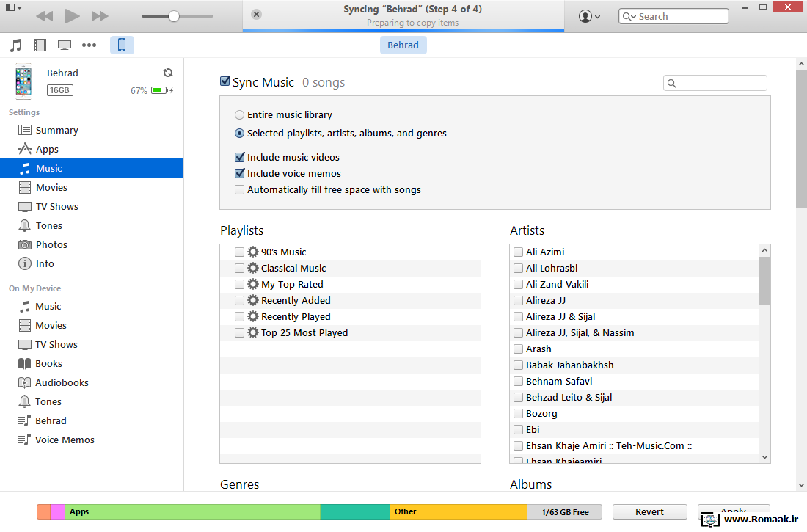Check the Recently Added playlist

click(239, 300)
